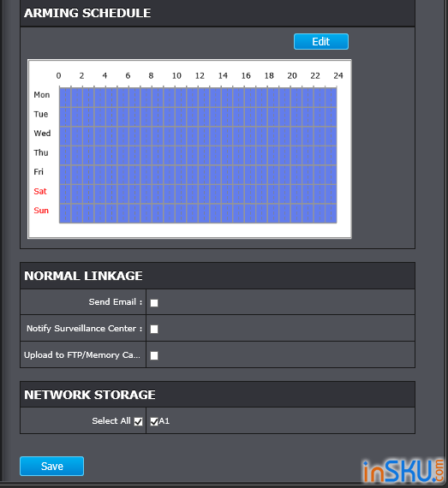448x488 pixels.
Task: Click the Edit button for arming schedule
Action: 321,41
